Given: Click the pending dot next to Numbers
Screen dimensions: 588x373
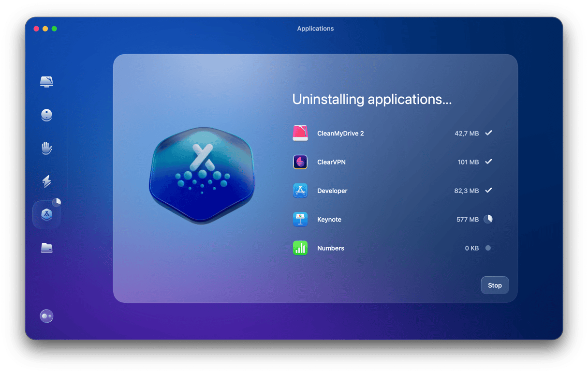Looking at the screenshot, I should click(x=488, y=248).
